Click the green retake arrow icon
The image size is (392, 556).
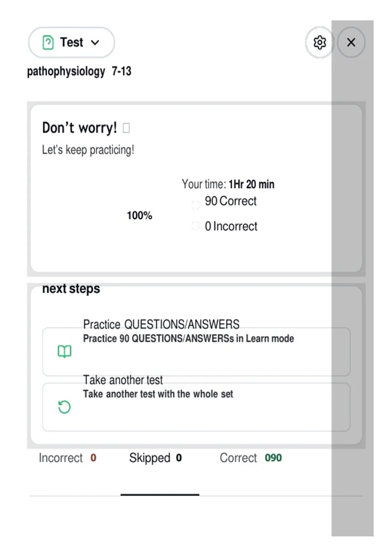tap(64, 407)
